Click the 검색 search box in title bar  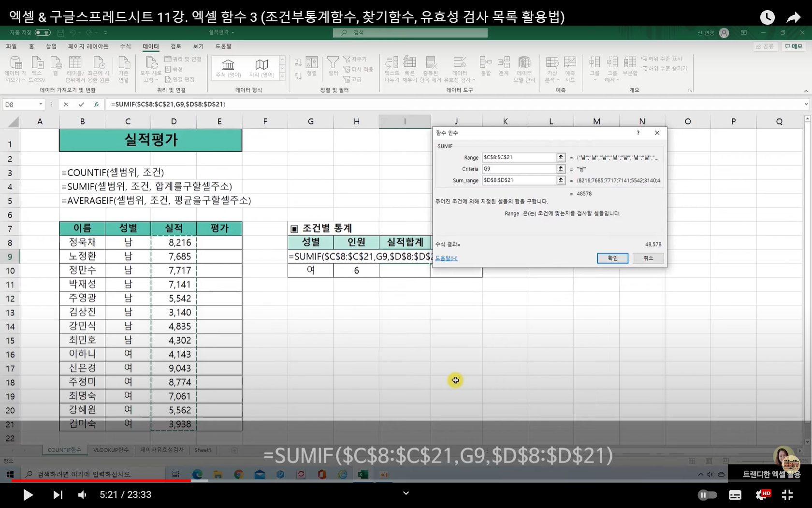tap(410, 32)
